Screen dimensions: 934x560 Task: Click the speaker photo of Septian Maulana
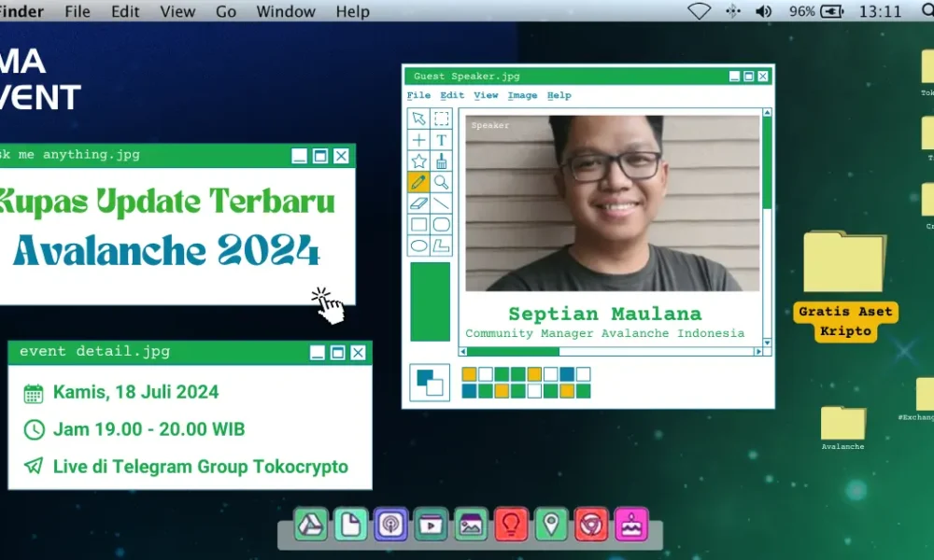613,203
